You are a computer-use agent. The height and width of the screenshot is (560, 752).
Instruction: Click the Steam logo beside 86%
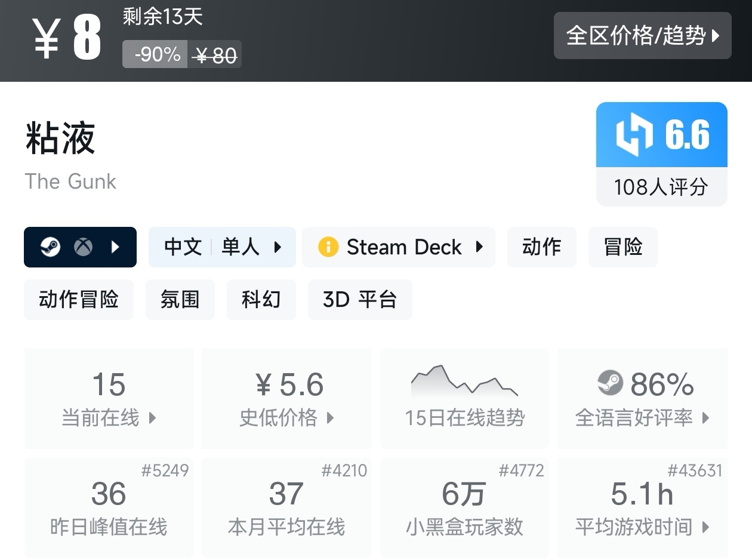click(x=610, y=383)
